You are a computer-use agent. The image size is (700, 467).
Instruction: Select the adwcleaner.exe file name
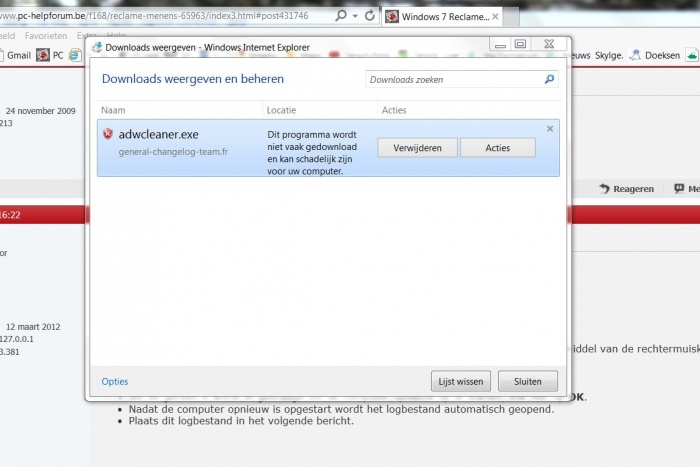(x=158, y=134)
